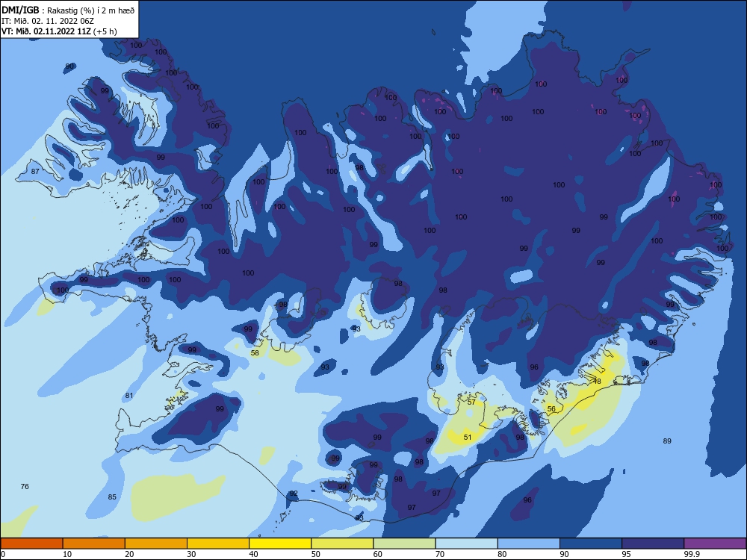Click the light green 60–70 legend swatch
Screen dimensions: 747x560
click(404, 544)
